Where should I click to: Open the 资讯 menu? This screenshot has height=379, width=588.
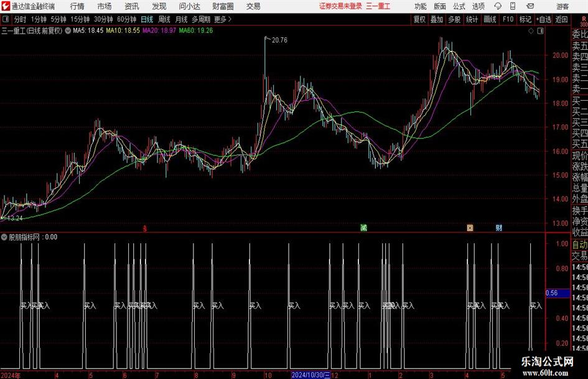coord(132,6)
